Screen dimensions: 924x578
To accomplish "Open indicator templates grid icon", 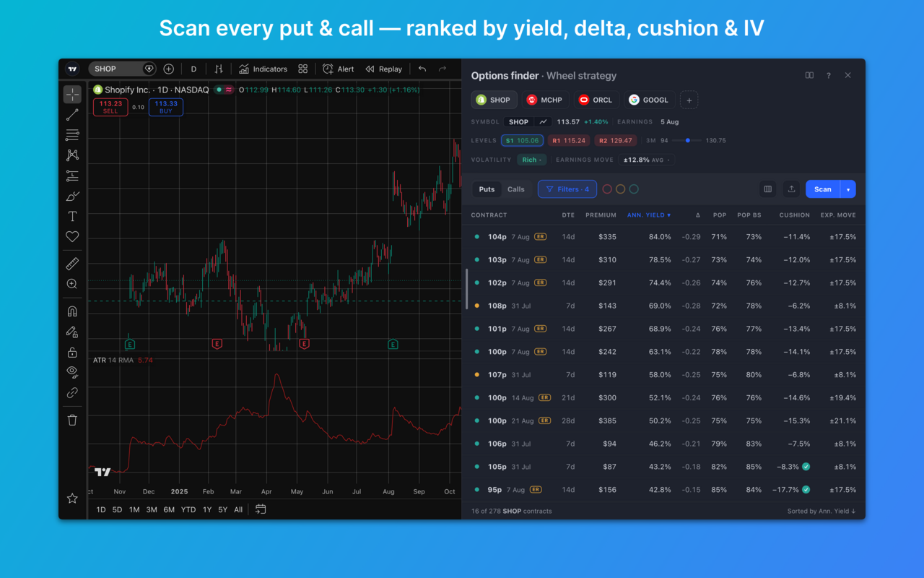I will 303,69.
